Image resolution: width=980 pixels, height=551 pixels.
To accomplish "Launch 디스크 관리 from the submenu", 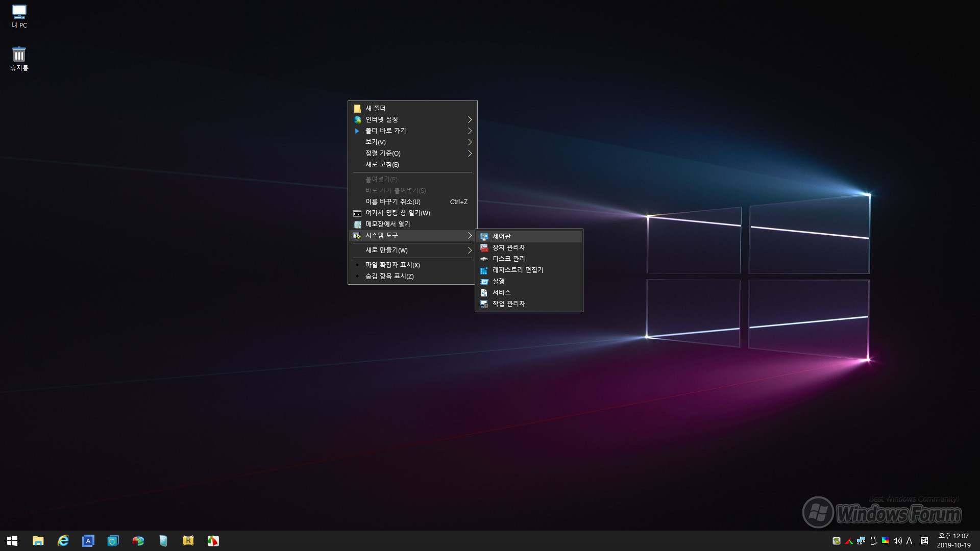I will tap(529, 259).
